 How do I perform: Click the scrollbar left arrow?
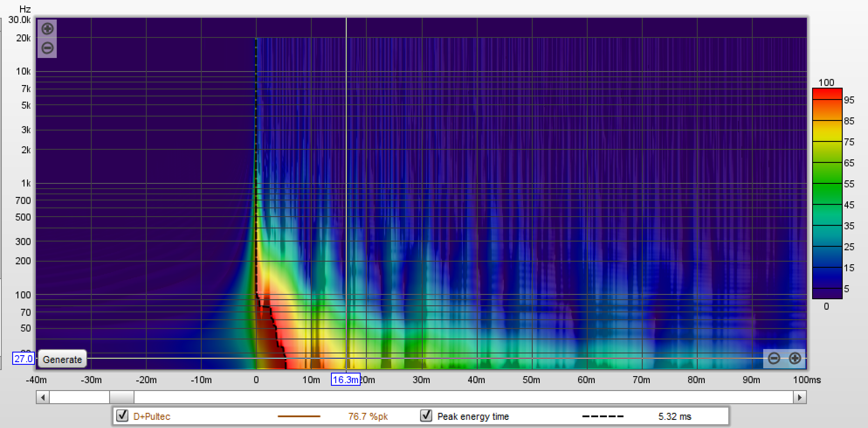click(43, 397)
